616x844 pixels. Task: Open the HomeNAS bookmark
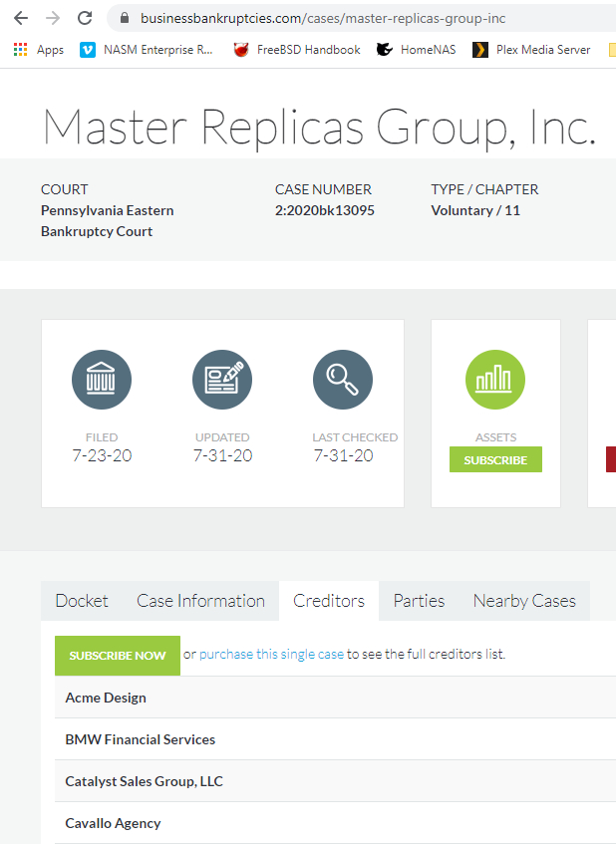416,50
